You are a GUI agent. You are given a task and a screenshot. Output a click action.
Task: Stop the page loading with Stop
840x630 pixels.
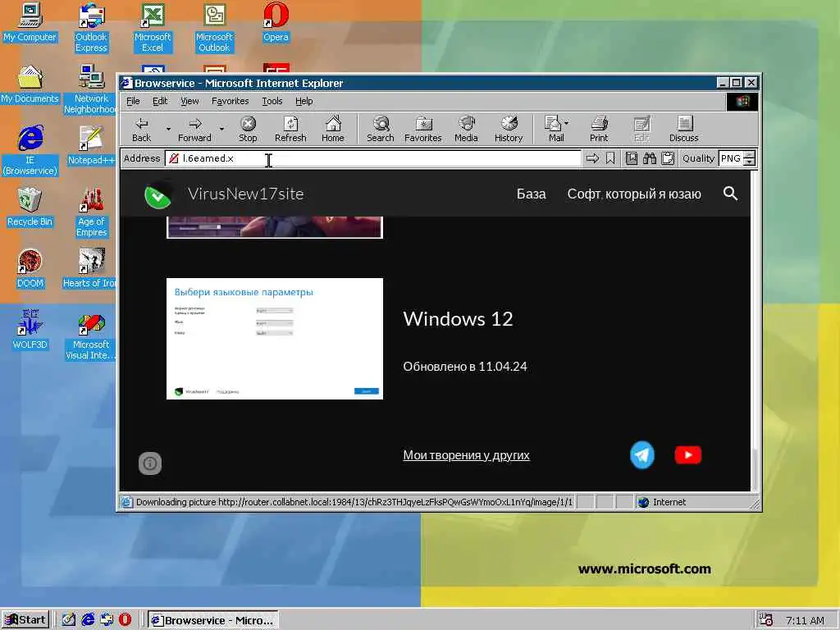coord(248,130)
